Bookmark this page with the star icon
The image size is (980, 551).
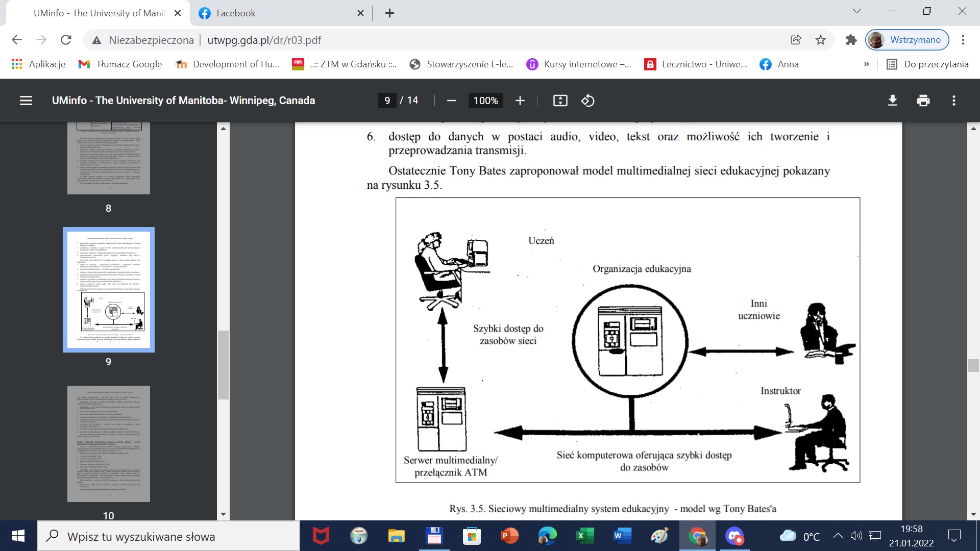point(820,40)
